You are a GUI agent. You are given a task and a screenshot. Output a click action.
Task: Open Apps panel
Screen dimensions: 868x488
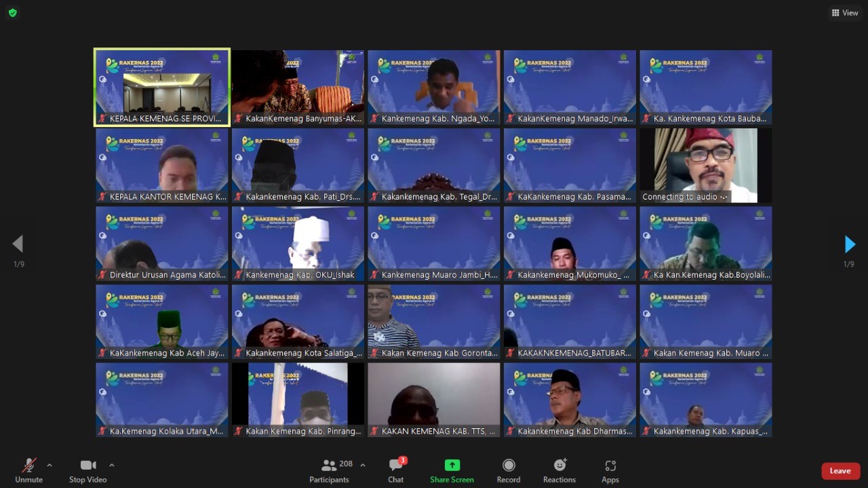[610, 470]
